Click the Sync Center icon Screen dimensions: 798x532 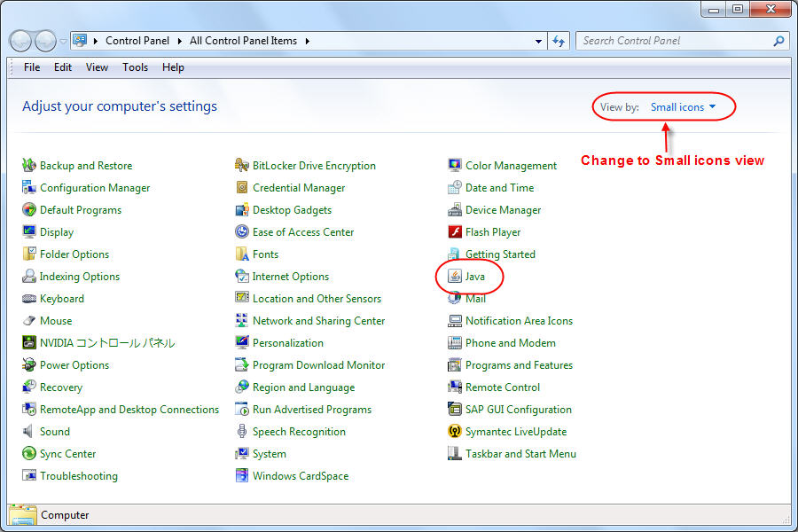(x=29, y=453)
